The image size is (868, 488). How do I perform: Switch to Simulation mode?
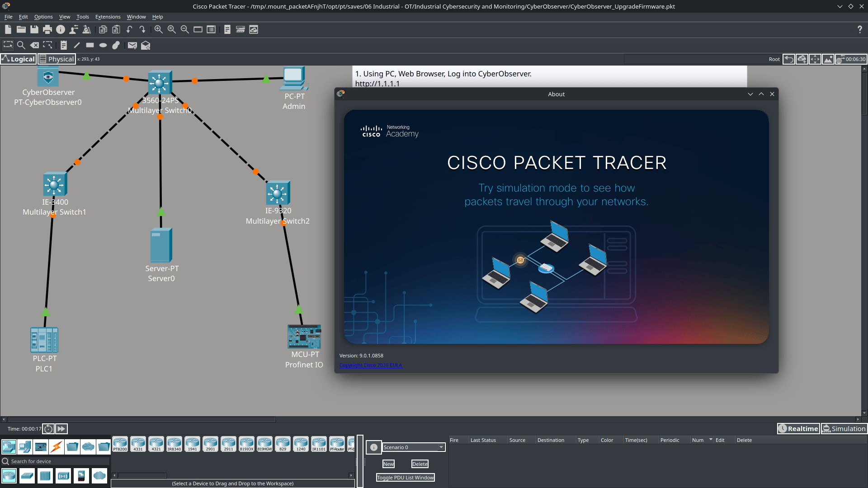coord(844,429)
